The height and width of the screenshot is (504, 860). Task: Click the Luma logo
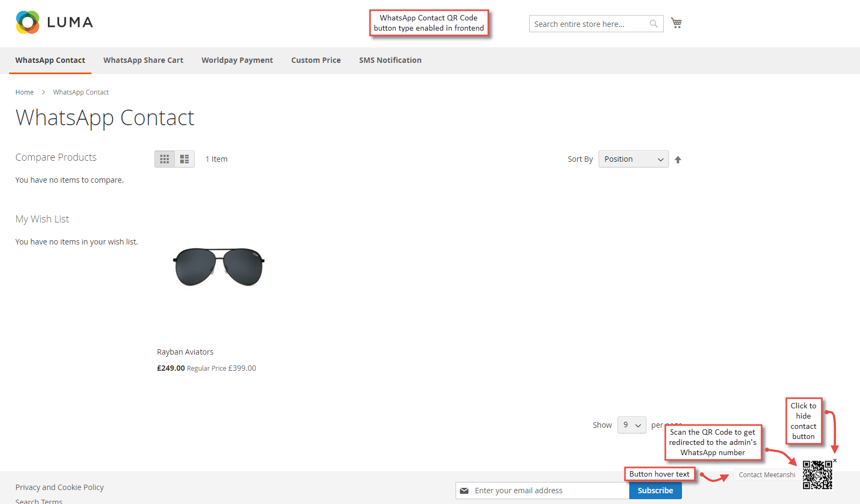click(x=54, y=23)
